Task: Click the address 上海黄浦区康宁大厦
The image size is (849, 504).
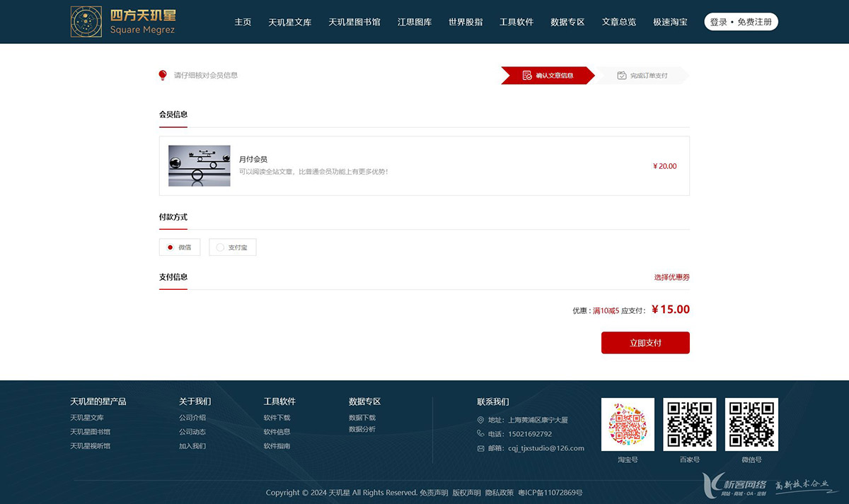Action: coord(538,420)
